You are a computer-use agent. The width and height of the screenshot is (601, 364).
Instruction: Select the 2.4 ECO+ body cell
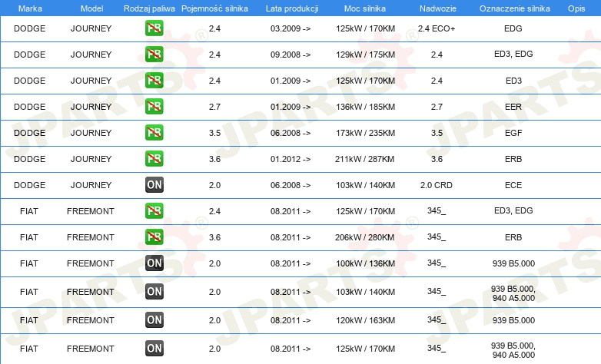click(437, 28)
